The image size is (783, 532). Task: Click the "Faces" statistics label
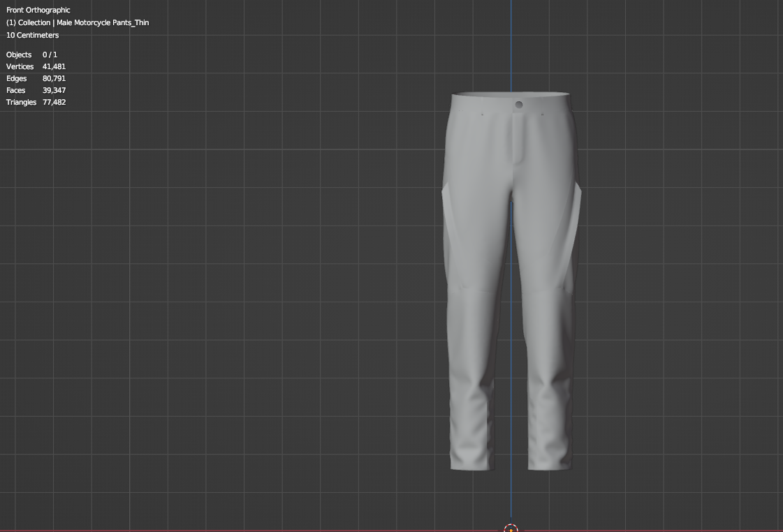click(x=15, y=90)
